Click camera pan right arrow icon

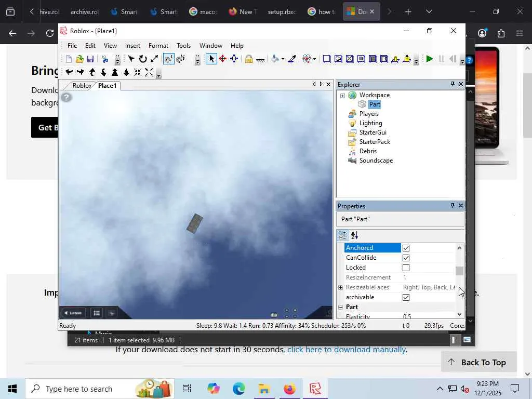click(81, 72)
